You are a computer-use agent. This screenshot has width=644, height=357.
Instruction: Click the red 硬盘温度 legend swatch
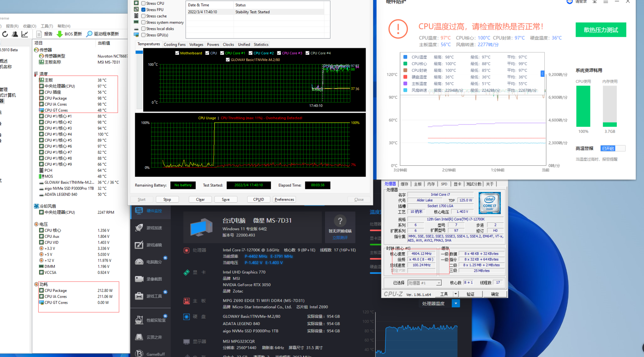[x=405, y=77]
